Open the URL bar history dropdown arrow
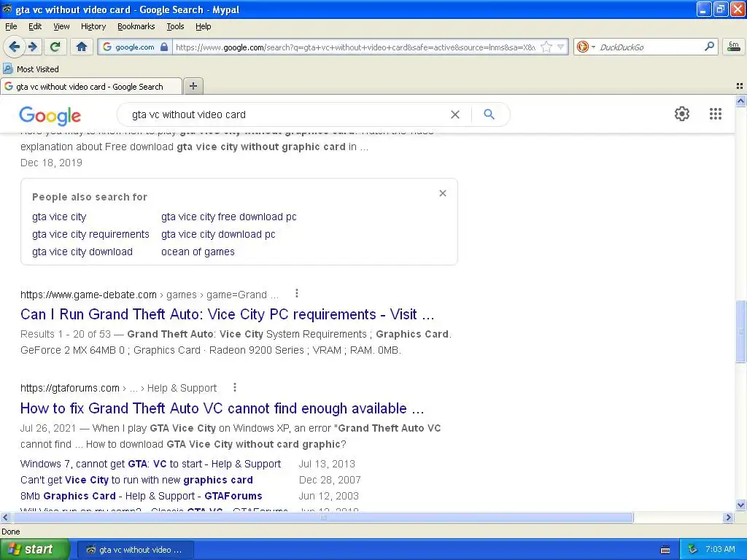 [x=561, y=47]
